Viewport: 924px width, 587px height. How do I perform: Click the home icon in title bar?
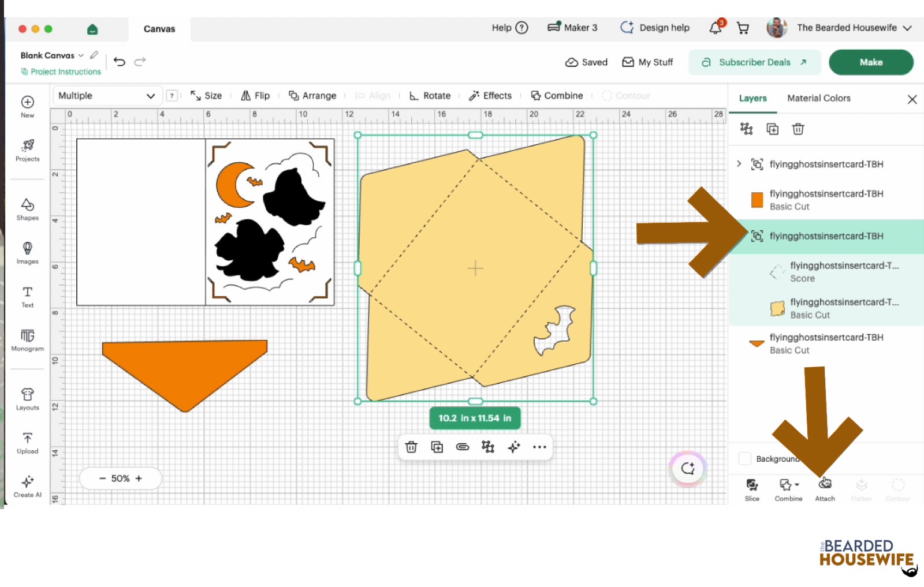(x=92, y=29)
